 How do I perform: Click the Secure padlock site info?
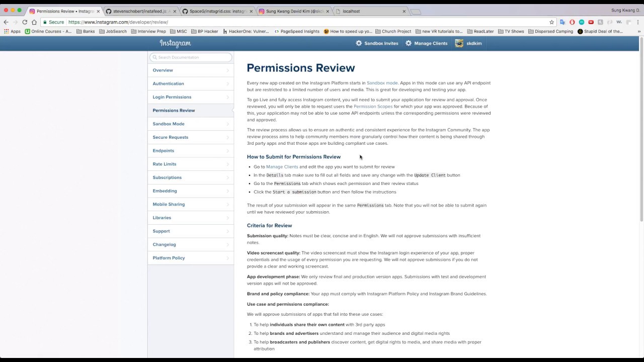(x=54, y=22)
